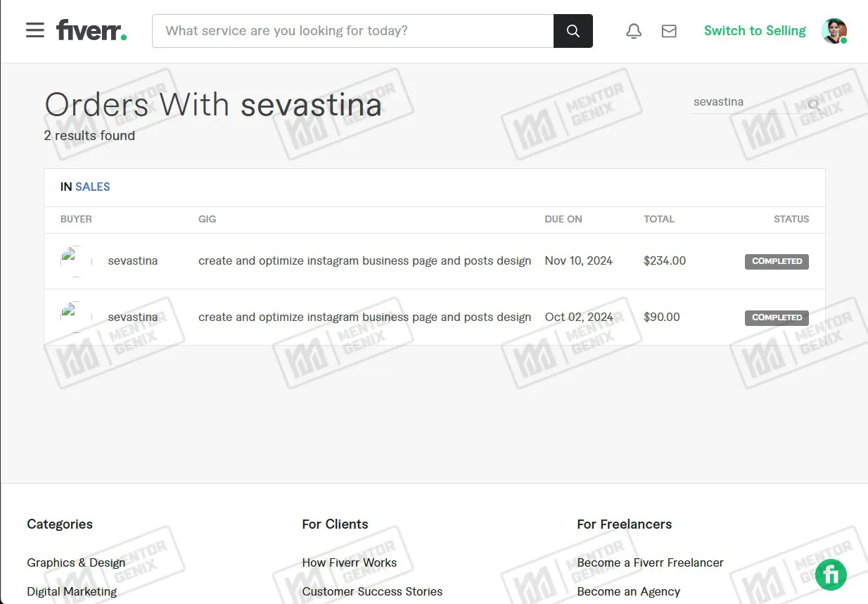Click the Fiverr logo

pyautogui.click(x=91, y=30)
